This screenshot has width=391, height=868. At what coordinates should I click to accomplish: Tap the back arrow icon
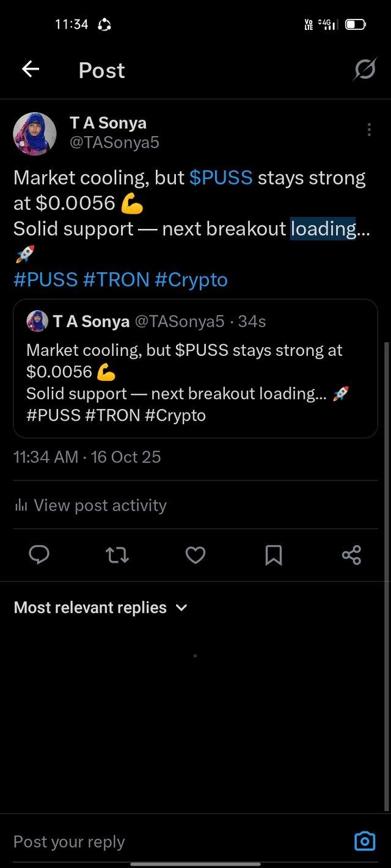[x=31, y=70]
